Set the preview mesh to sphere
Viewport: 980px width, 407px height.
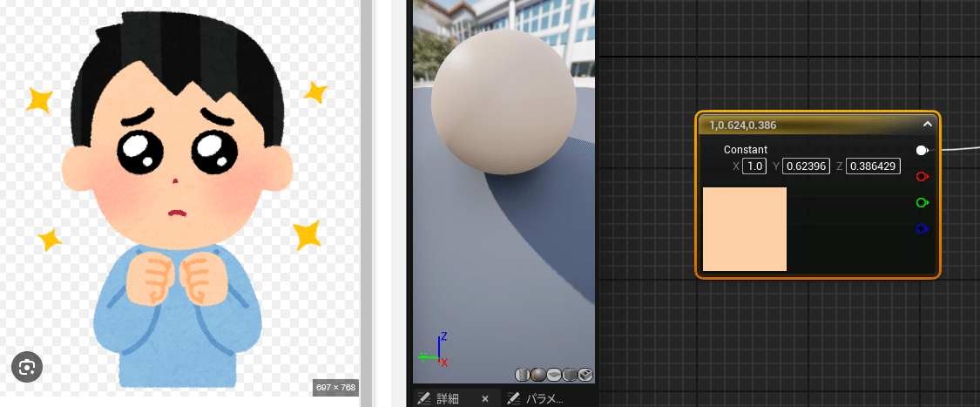click(538, 375)
